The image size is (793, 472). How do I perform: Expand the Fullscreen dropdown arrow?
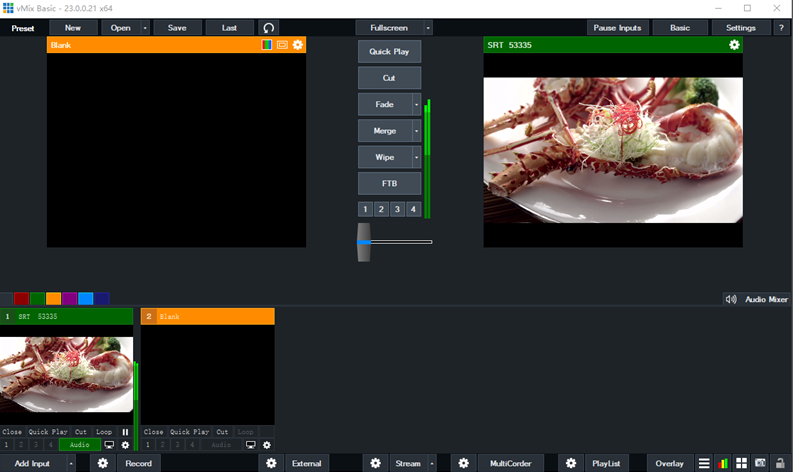click(x=428, y=28)
